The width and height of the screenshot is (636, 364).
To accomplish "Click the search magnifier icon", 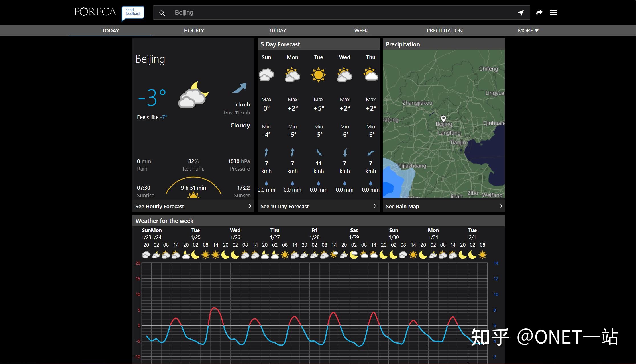I will tap(162, 13).
